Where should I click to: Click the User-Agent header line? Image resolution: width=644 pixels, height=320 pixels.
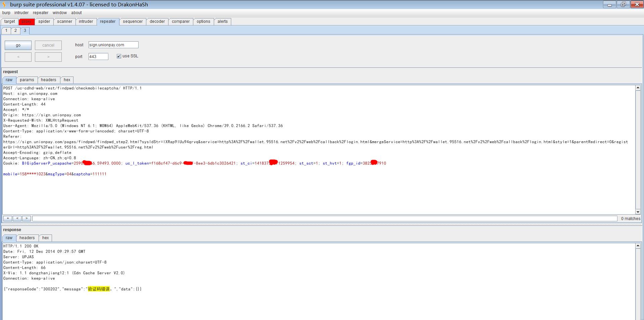(x=143, y=126)
